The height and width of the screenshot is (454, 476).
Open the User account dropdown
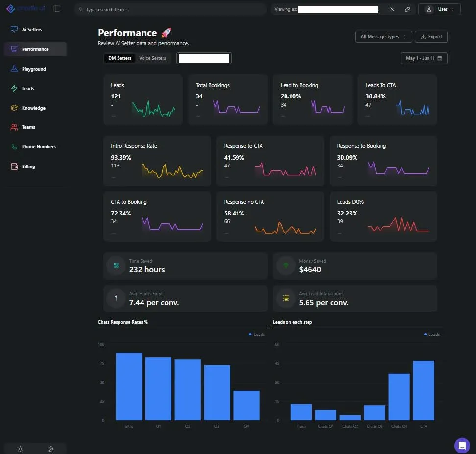coord(439,9)
